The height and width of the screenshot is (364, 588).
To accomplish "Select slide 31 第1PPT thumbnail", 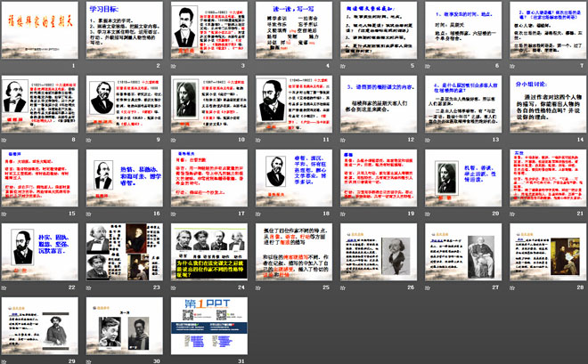I will [x=209, y=327].
